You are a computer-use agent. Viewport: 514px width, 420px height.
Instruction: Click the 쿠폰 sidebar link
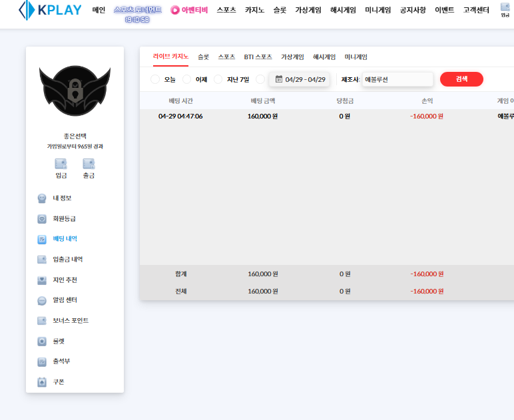point(59,382)
